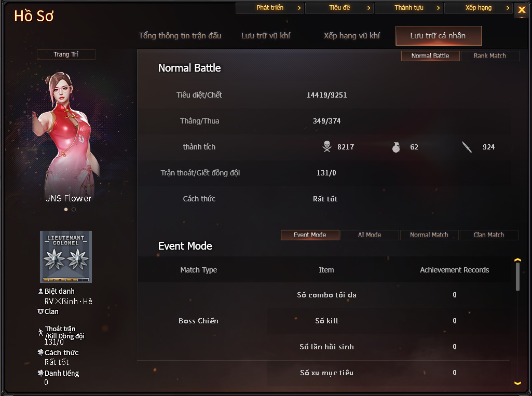Switch to Tổng thông tin trận đấu tab
532x396 pixels.
180,36
